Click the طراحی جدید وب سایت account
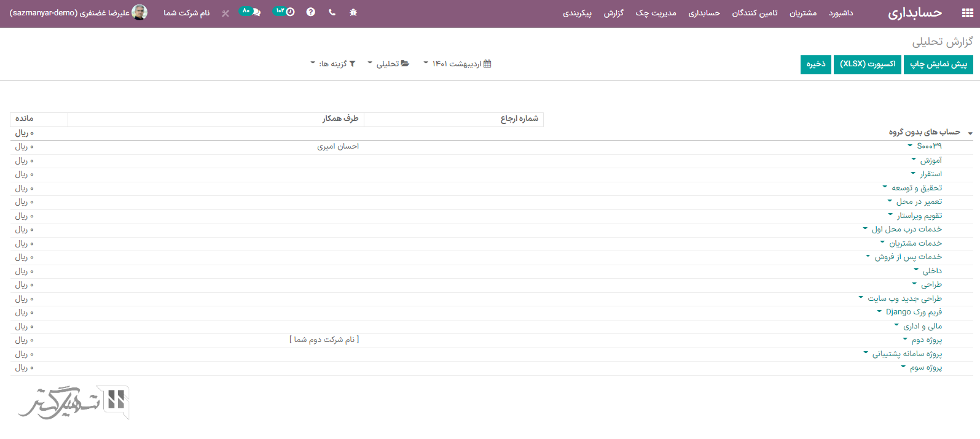 click(904, 298)
